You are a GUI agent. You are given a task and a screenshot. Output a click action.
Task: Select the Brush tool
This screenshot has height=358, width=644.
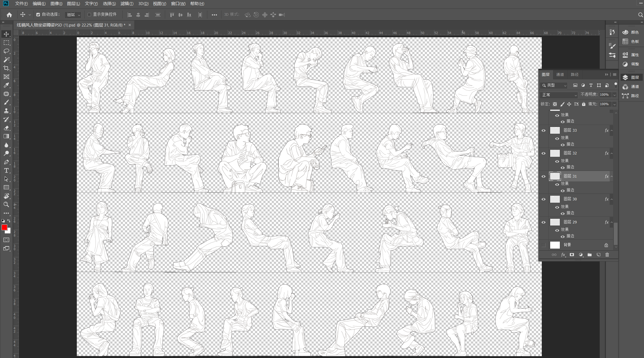pyautogui.click(x=6, y=102)
